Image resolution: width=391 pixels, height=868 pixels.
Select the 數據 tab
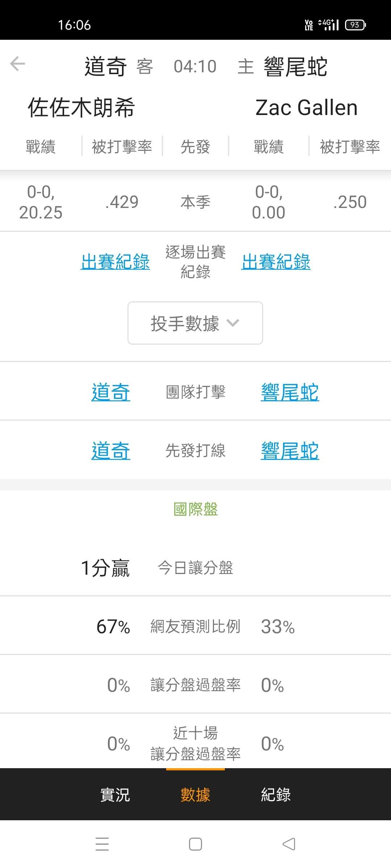(x=195, y=795)
